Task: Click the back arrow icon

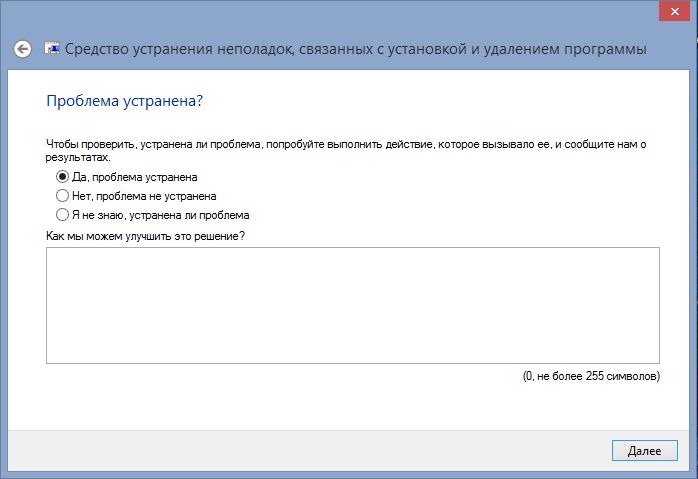Action: click(x=23, y=49)
